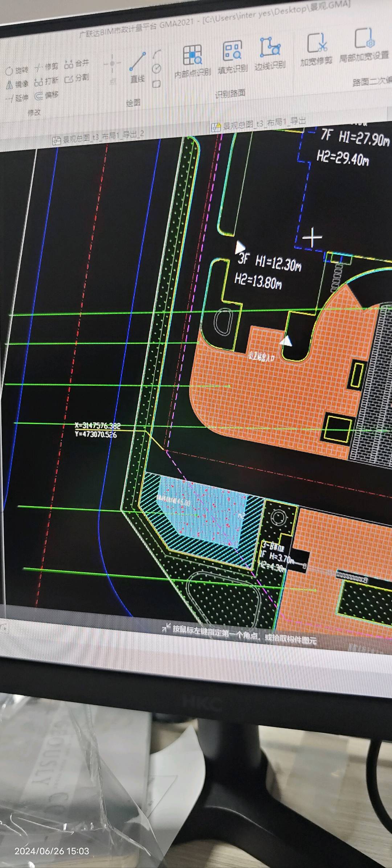Viewport: 392px width, 868px height.
Task: Click the X=3147576.382 coordinate label
Action: pyautogui.click(x=98, y=426)
